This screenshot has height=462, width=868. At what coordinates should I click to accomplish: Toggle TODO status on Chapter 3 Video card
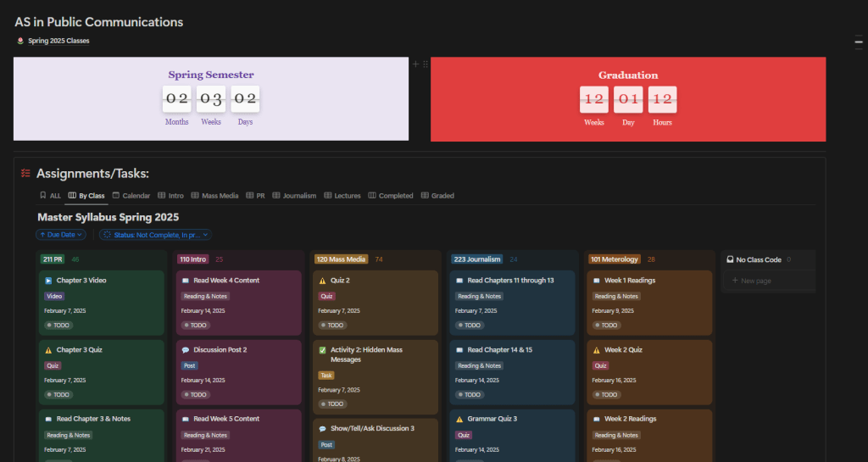(x=58, y=326)
